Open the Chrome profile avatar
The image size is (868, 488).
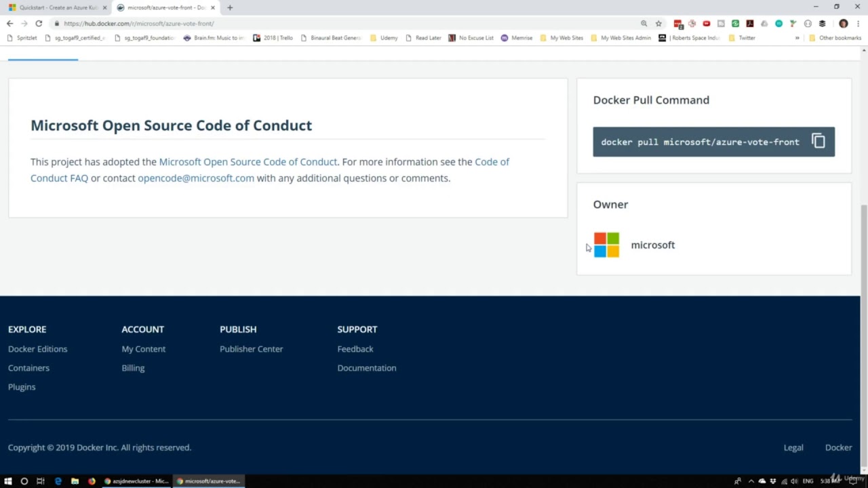843,23
